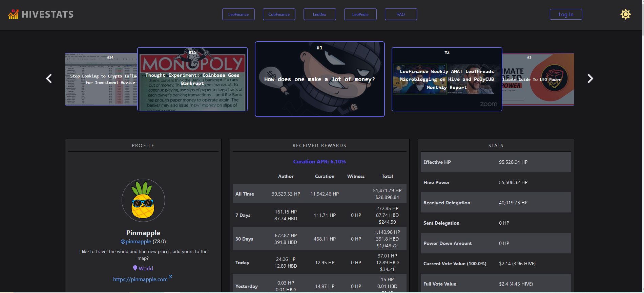Click the HiveStats logo icon
The image size is (644, 293).
[13, 14]
